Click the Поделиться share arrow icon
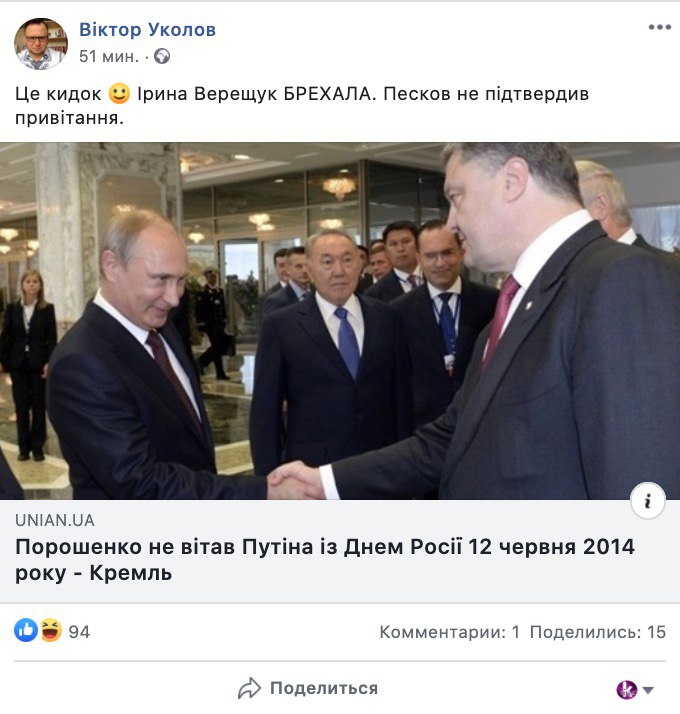Screen dimensions: 680x714 [x=249, y=688]
